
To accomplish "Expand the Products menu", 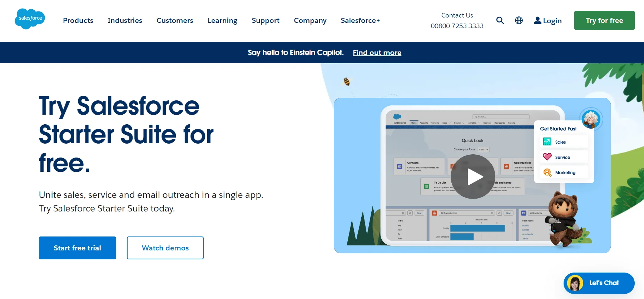I will [x=78, y=20].
